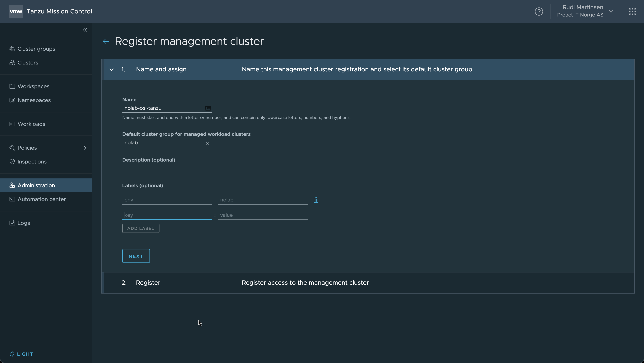Go back using the left arrow icon
Viewport: 644px width, 363px height.
click(106, 41)
